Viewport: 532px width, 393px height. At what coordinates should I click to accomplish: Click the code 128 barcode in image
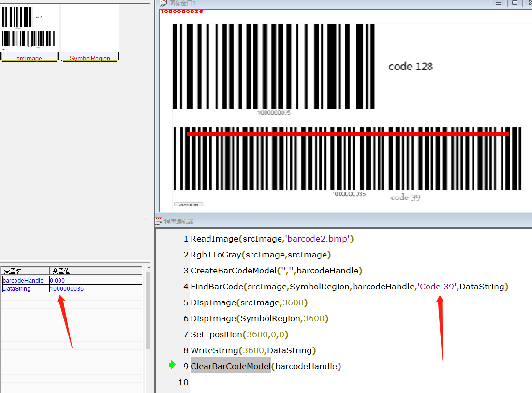pos(274,67)
